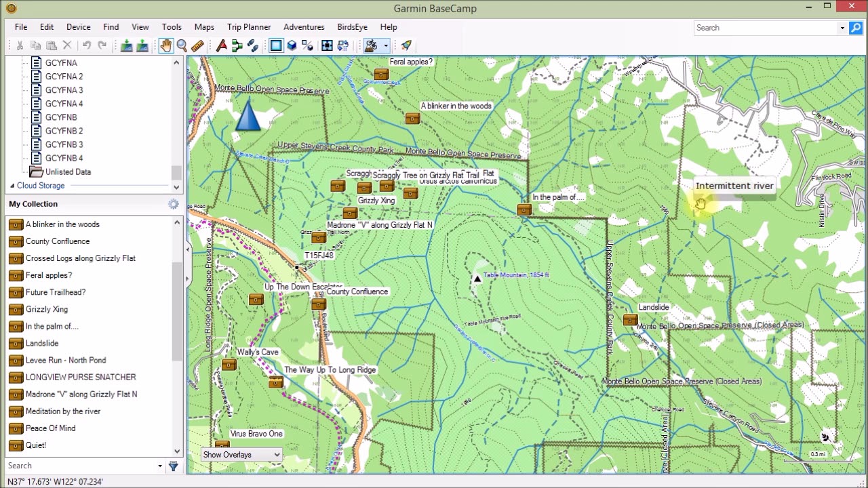Select Peace Of Mind list item

[50, 428]
